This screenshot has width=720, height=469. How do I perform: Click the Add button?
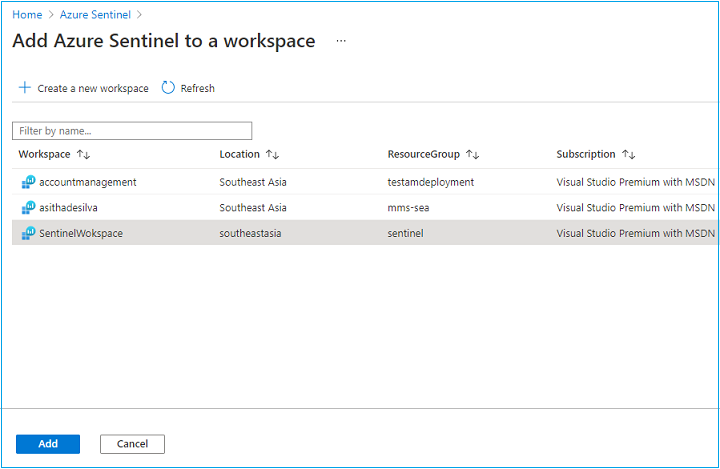(48, 444)
